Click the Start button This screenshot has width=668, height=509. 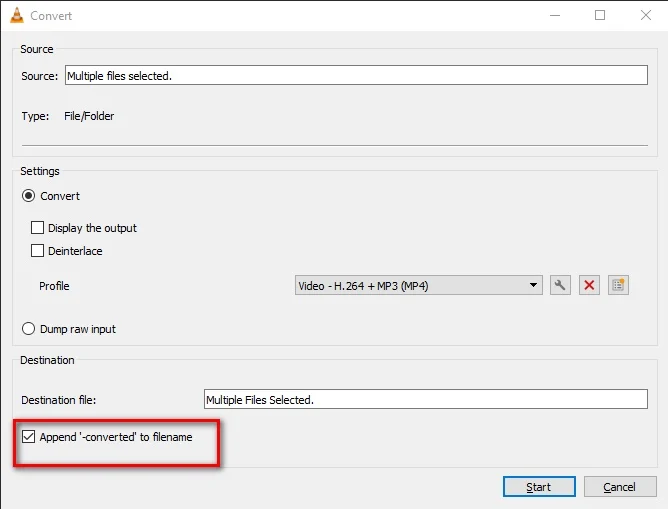[539, 486]
